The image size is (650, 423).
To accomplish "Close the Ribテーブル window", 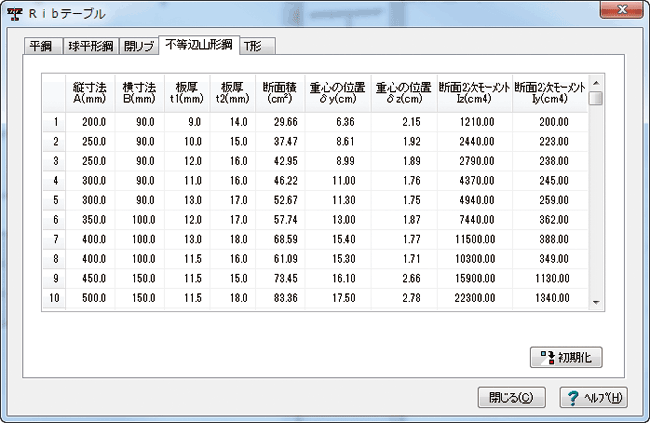I will point(622,10).
